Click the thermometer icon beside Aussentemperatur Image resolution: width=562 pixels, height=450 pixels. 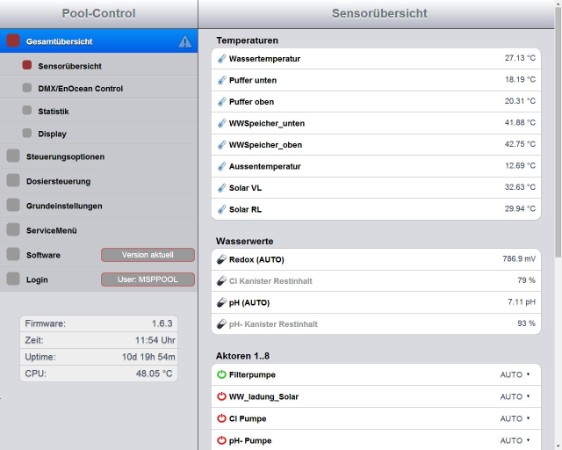coord(222,166)
